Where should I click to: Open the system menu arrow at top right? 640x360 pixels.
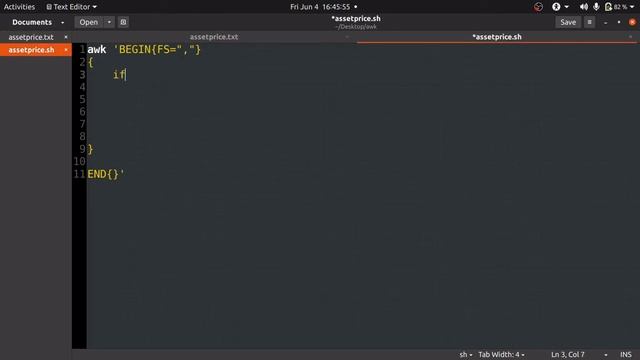click(632, 7)
